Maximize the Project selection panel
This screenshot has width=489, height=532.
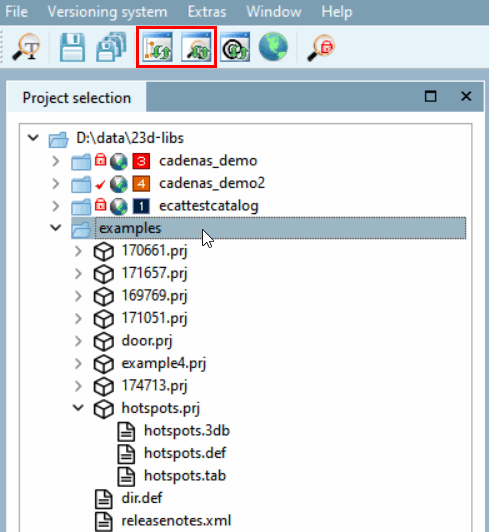coord(431,96)
